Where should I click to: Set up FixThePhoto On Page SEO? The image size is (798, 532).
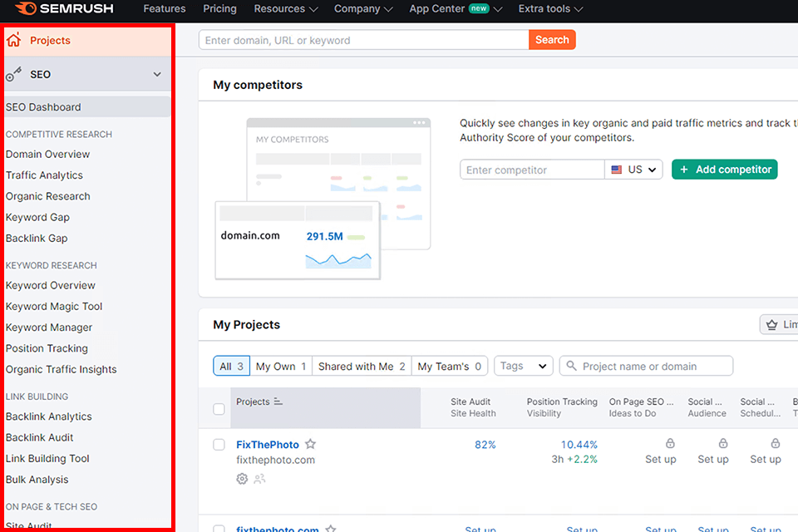(x=661, y=459)
